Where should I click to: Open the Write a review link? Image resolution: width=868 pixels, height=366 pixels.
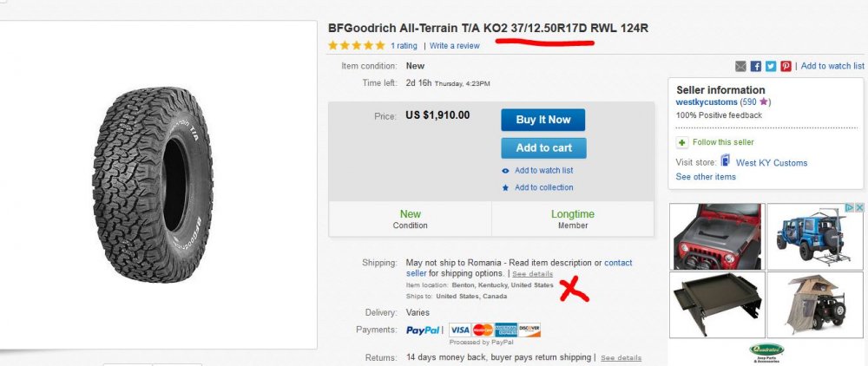(455, 46)
